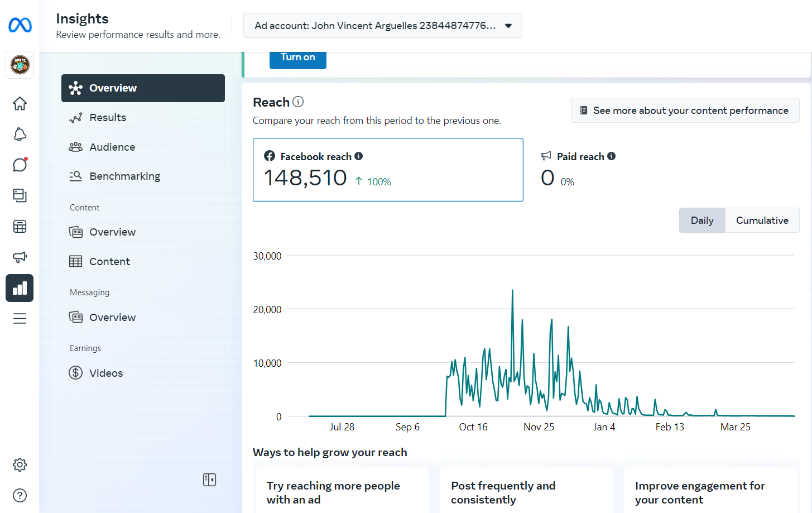
Task: Expand the All tools hamburger menu
Action: pos(20,319)
